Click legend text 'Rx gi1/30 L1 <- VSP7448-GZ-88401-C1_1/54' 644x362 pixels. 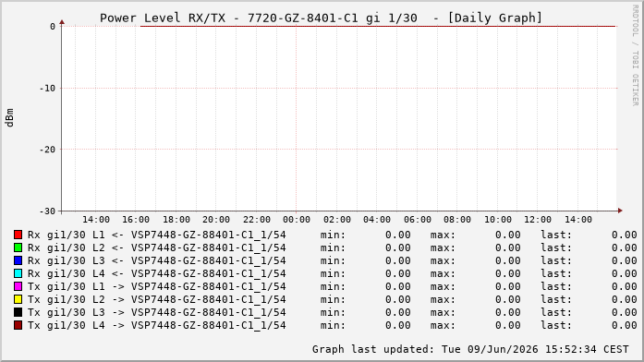pyautogui.click(x=156, y=235)
